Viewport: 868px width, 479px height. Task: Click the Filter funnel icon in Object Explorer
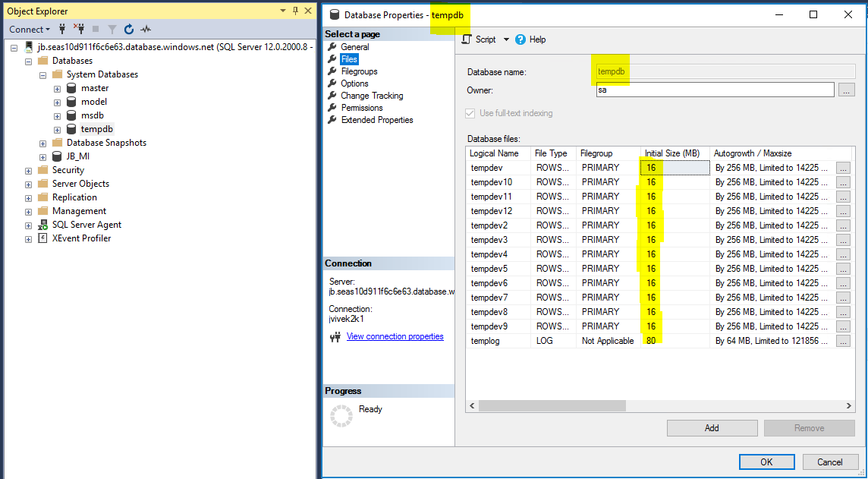(112, 29)
